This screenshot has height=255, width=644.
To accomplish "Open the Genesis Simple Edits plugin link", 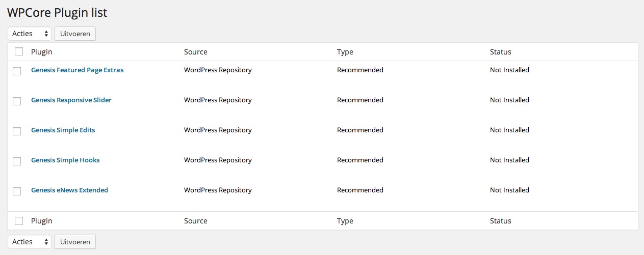I will click(63, 130).
